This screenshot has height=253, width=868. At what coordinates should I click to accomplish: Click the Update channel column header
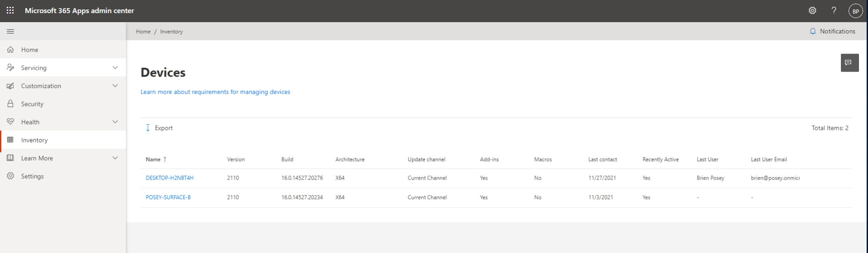(426, 159)
